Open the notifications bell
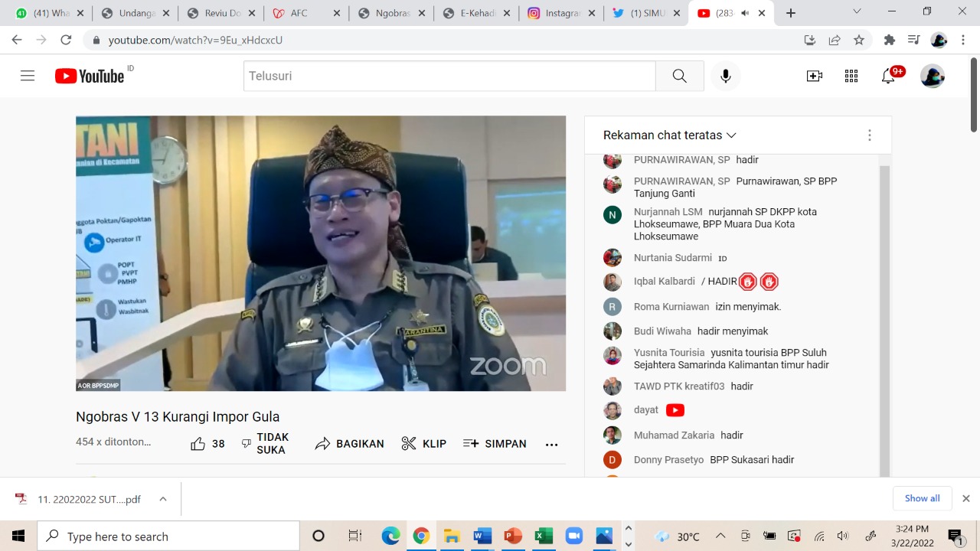Image resolution: width=980 pixels, height=551 pixels. coord(888,76)
